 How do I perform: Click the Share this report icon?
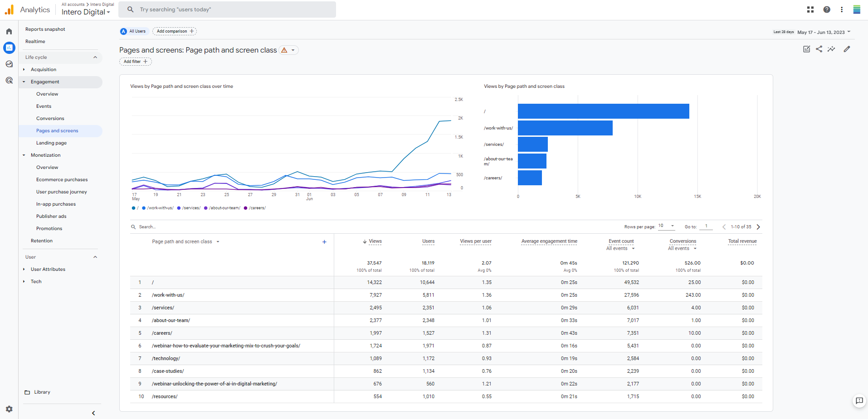tap(819, 49)
